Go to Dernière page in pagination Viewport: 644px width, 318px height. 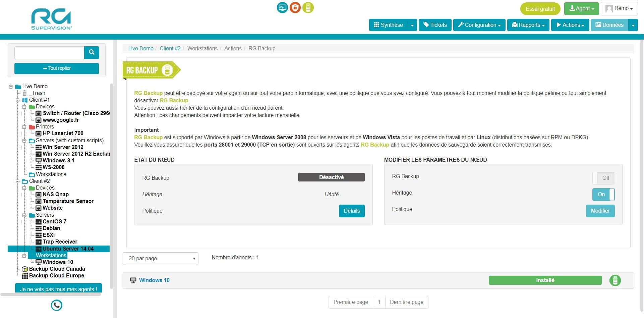tap(407, 302)
